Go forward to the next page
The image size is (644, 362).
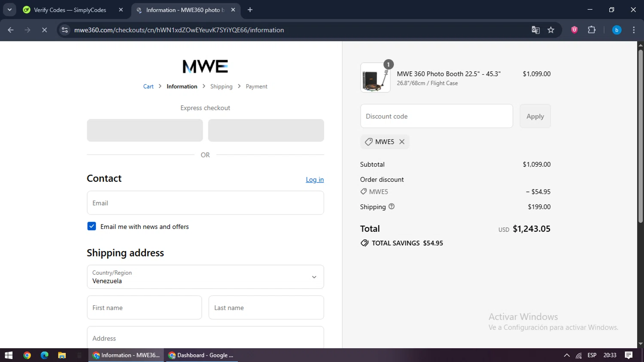tap(27, 30)
